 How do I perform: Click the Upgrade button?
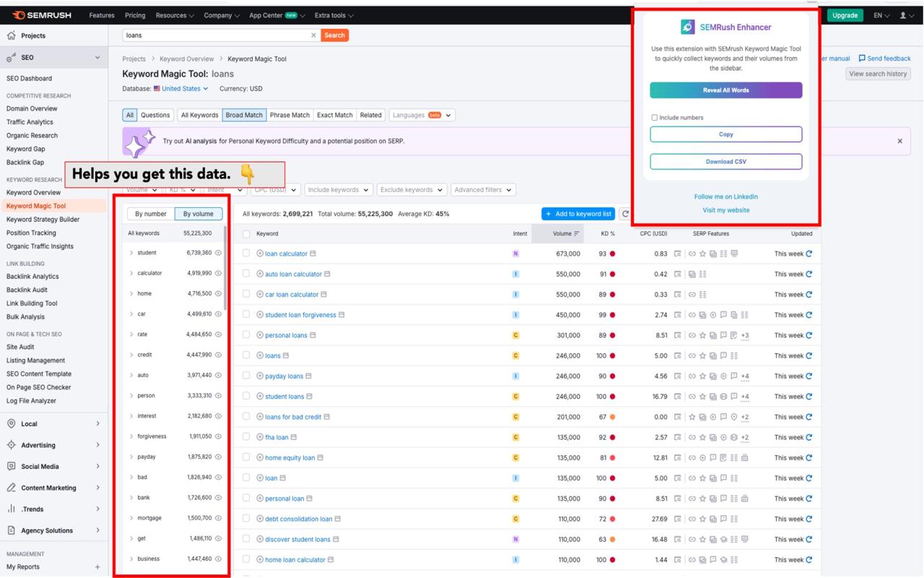click(845, 15)
